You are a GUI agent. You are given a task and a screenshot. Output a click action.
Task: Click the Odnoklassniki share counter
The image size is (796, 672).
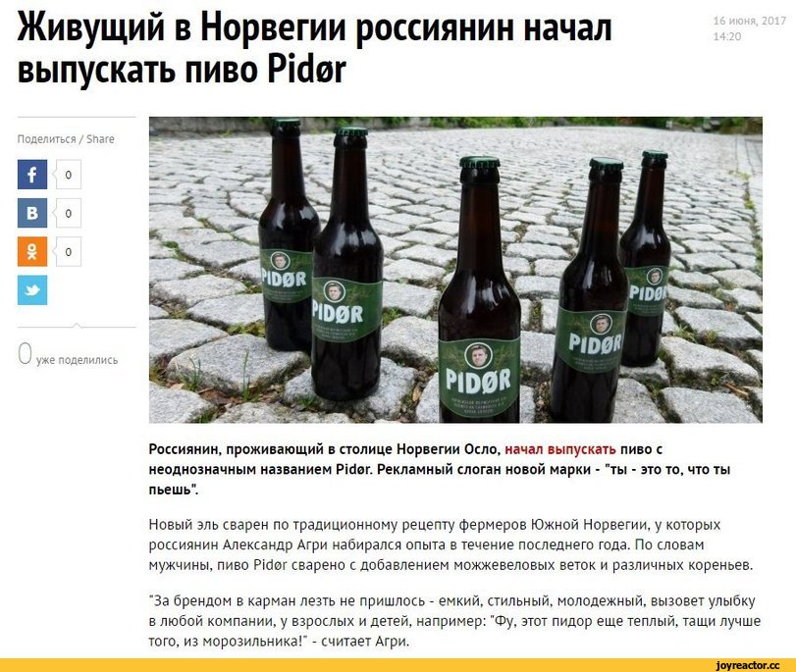tap(69, 252)
